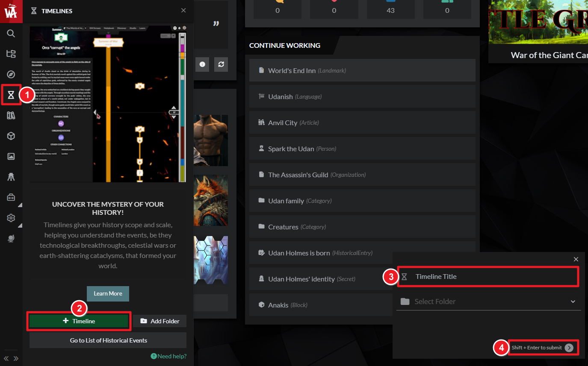Viewport: 588px width, 366px height.
Task: Open the toolbox sidebar icon
Action: (11, 197)
